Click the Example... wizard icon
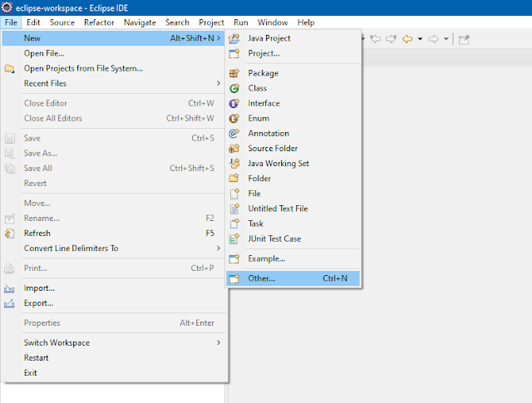532x403 pixels. (x=234, y=258)
